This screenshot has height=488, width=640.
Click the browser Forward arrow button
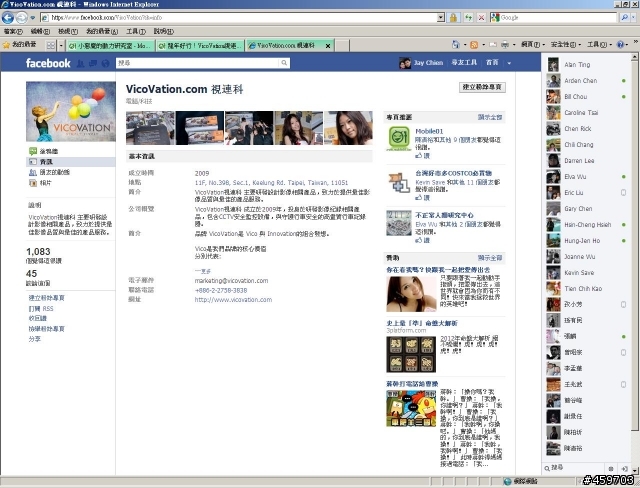point(21,18)
